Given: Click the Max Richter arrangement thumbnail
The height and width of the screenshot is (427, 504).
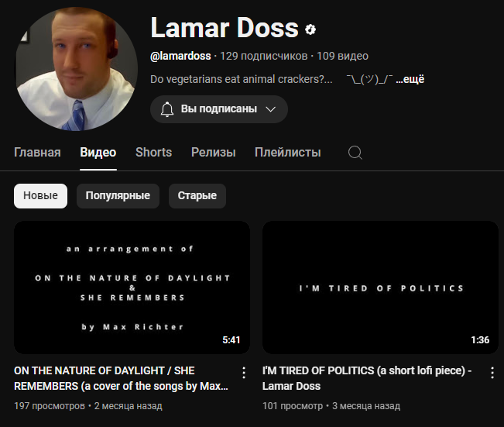Looking at the screenshot, I should point(132,288).
